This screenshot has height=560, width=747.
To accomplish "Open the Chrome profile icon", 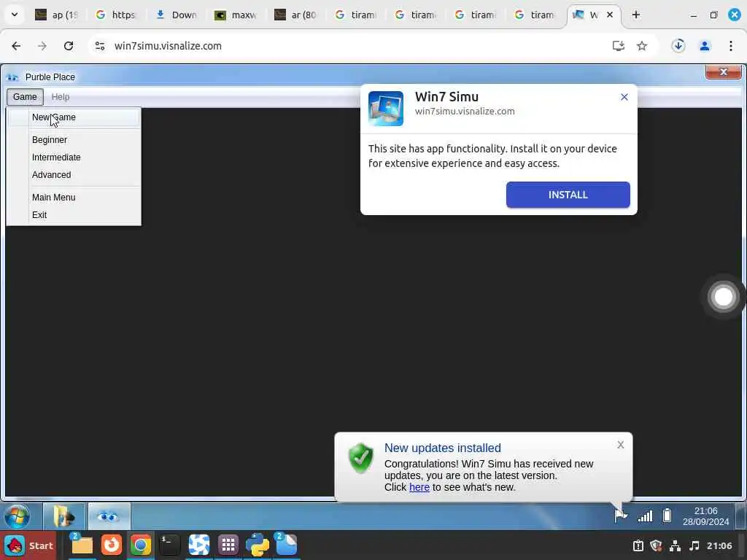I will (x=705, y=46).
